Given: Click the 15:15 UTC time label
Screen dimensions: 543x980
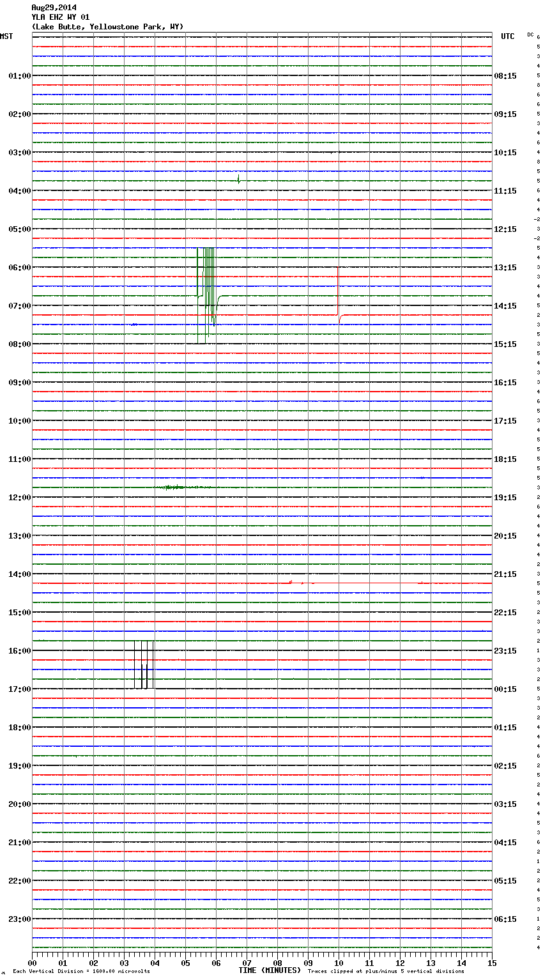Looking at the screenshot, I should [505, 344].
